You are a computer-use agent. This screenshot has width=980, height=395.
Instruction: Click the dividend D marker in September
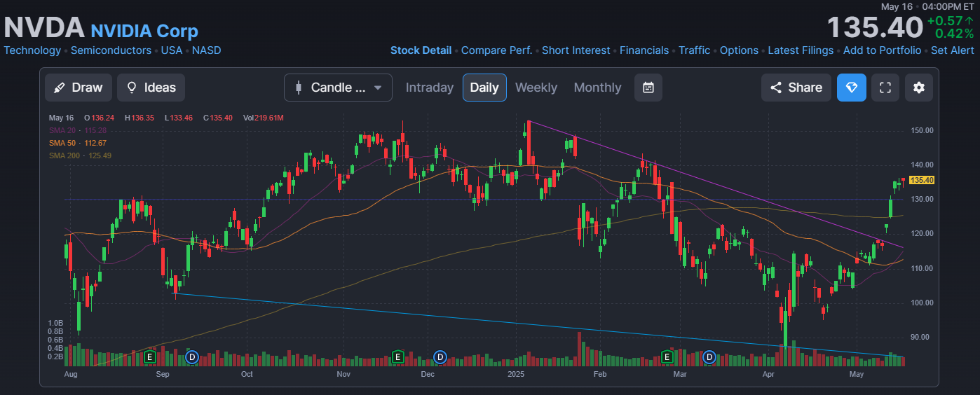[x=191, y=357]
